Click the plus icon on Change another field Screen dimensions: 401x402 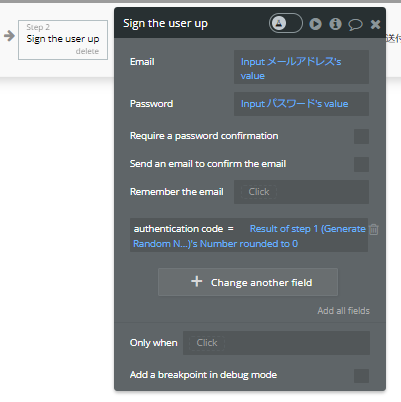(197, 281)
